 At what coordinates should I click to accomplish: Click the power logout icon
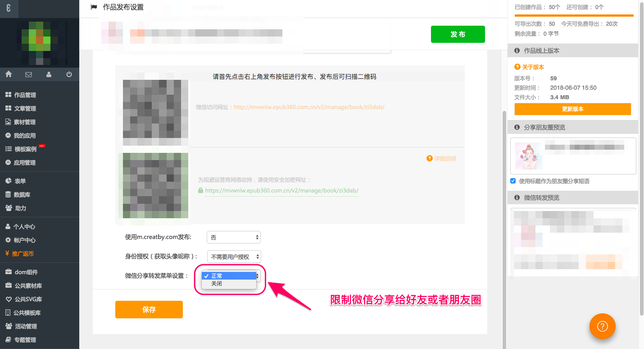coord(69,74)
